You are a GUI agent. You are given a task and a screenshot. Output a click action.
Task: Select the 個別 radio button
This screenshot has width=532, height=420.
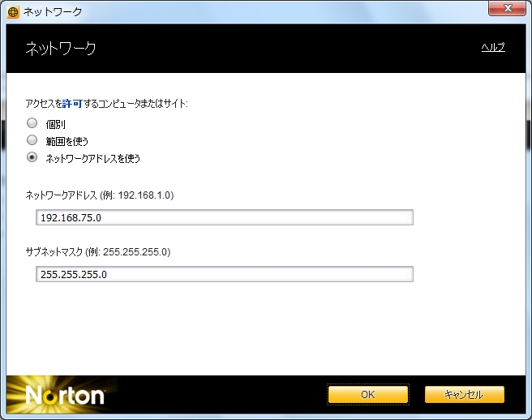pyautogui.click(x=32, y=123)
